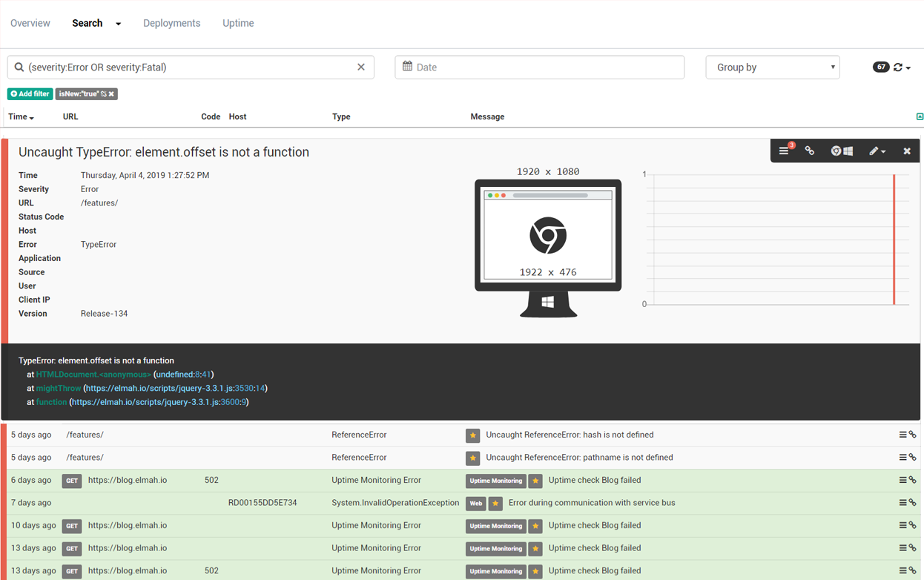Click the Host column header
The image size is (924, 580).
click(237, 116)
